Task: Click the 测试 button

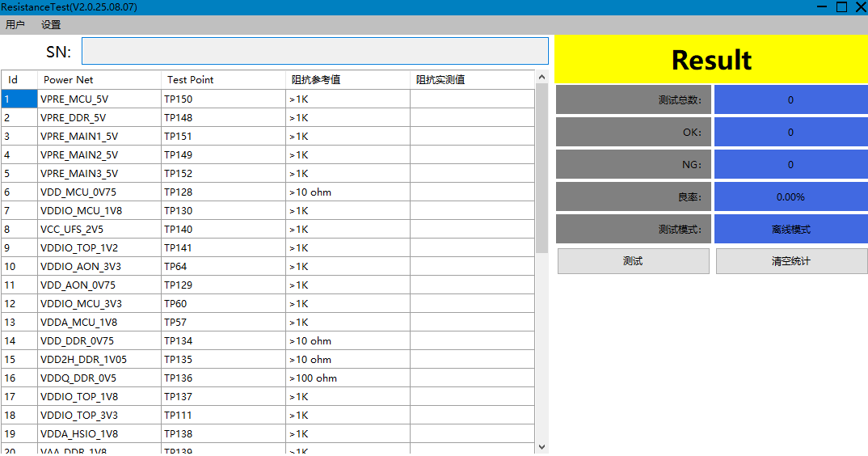Action: pyautogui.click(x=634, y=261)
